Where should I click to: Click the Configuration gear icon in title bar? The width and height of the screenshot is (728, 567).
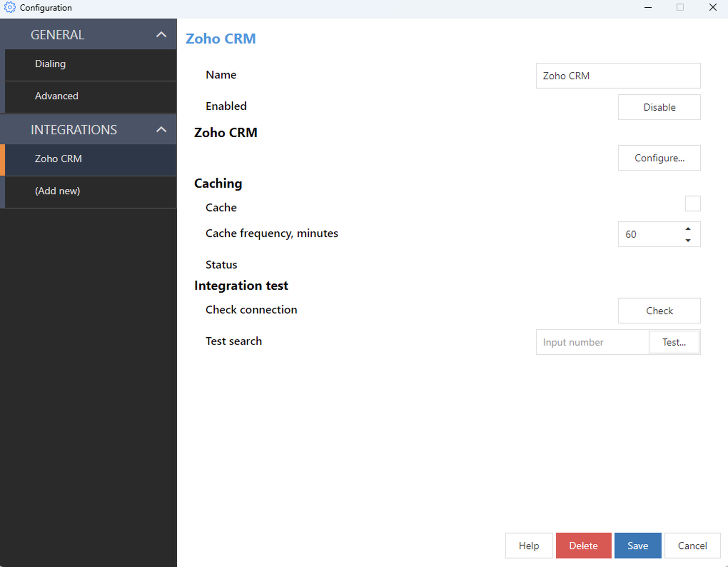coord(9,7)
